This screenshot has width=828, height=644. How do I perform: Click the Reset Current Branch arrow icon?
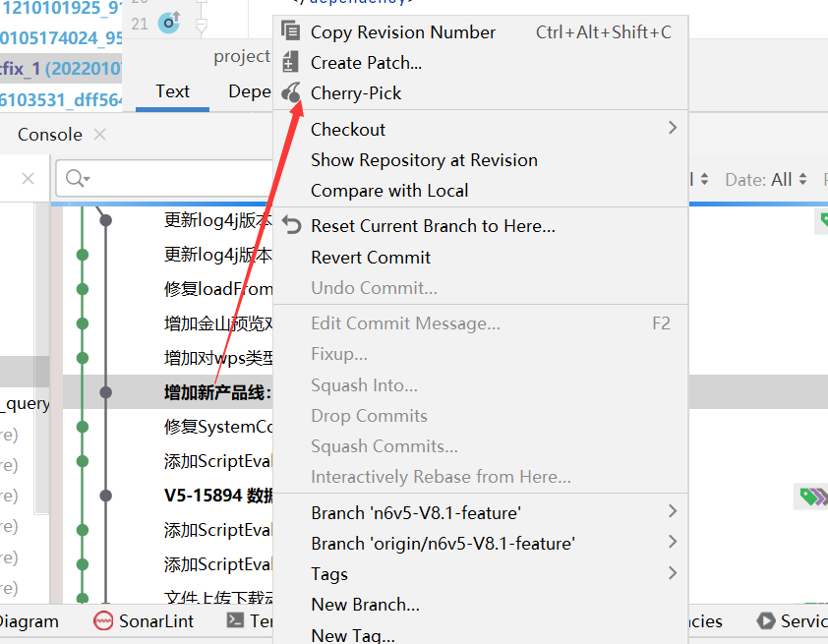tap(291, 225)
